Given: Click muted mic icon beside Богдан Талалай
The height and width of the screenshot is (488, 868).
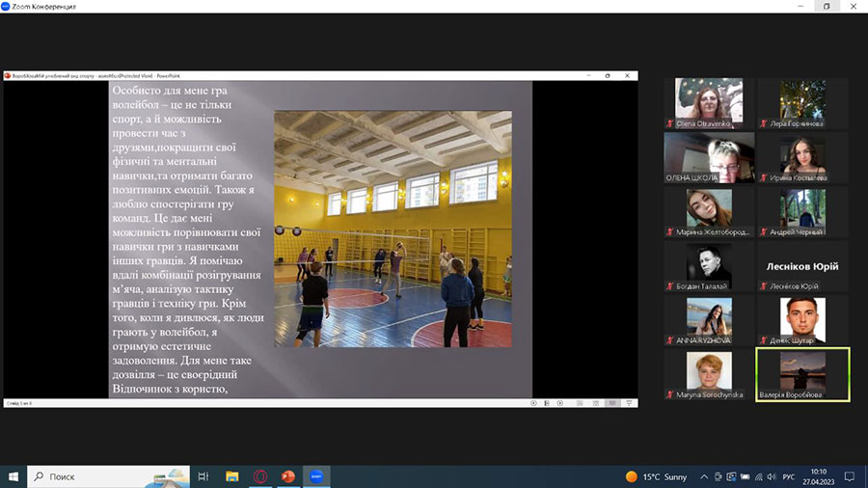Looking at the screenshot, I should (670, 286).
